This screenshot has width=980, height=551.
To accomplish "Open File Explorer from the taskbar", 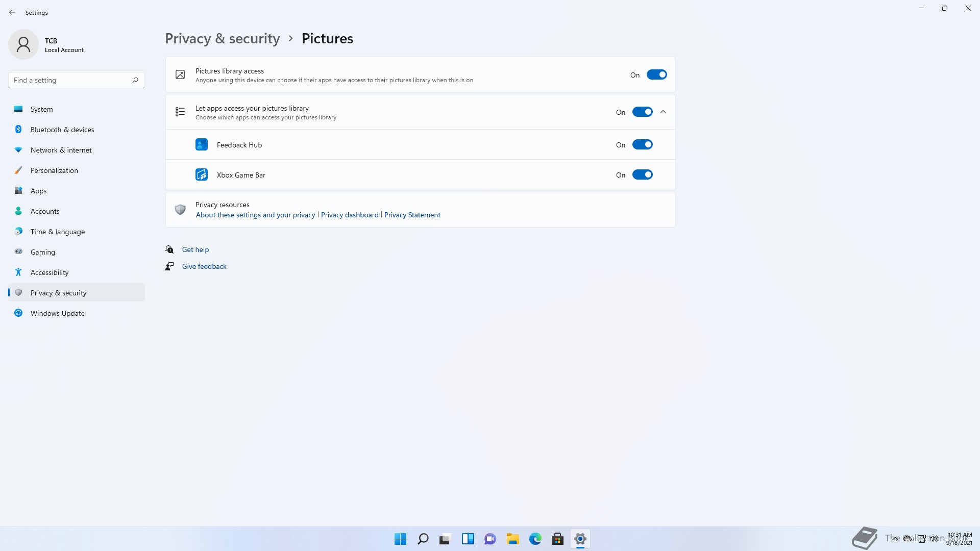I will (x=512, y=539).
